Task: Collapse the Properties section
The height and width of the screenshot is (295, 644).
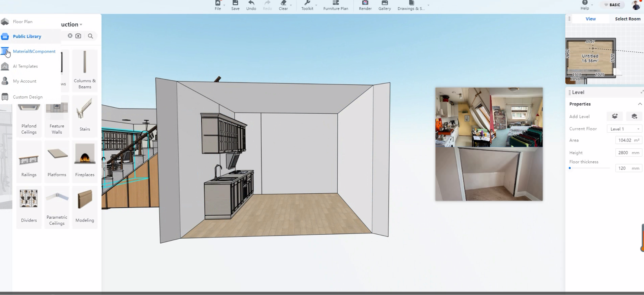Action: [x=640, y=104]
